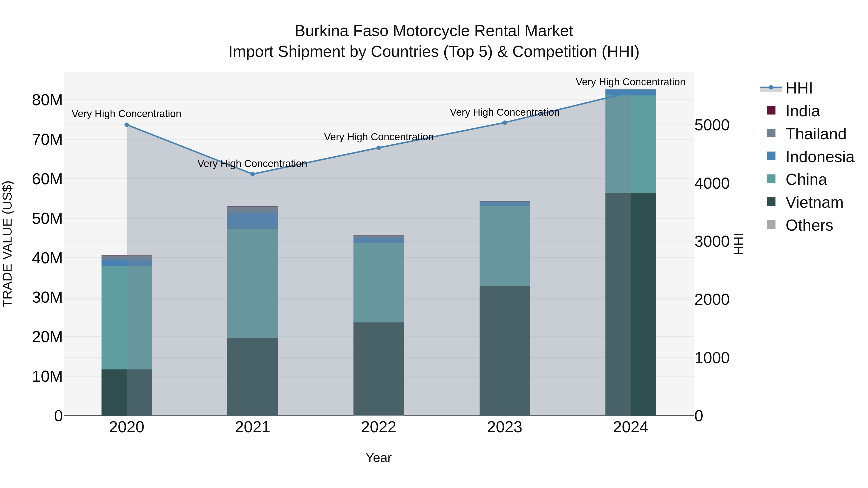Viewport: 868px width, 488px height.
Task: Click the China segment of 2023 bar
Action: click(504, 246)
